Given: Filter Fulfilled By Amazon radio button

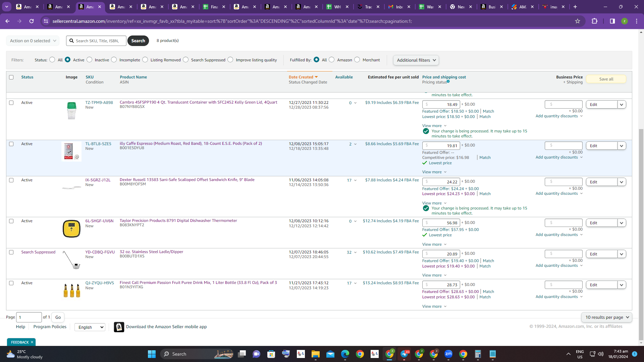Looking at the screenshot, I should (332, 60).
